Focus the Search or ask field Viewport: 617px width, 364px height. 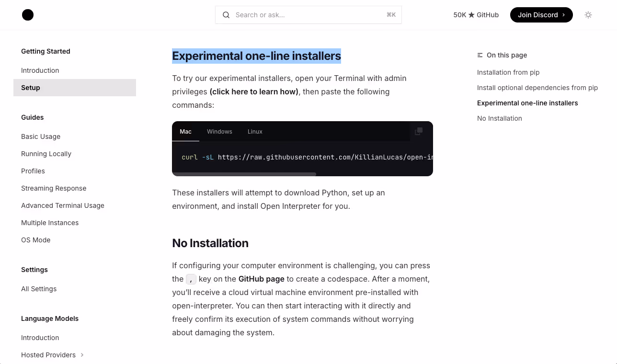coord(308,15)
